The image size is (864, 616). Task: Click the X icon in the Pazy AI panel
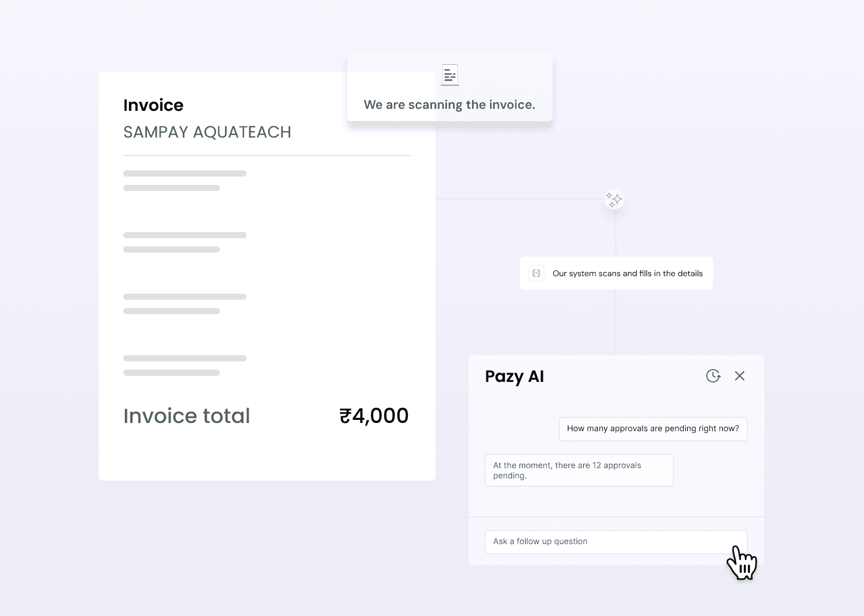click(x=740, y=376)
